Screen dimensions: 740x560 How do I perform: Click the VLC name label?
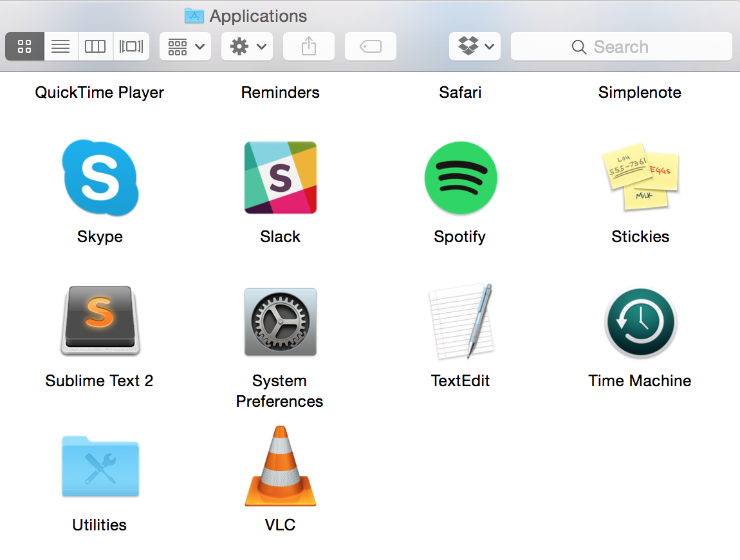281,525
